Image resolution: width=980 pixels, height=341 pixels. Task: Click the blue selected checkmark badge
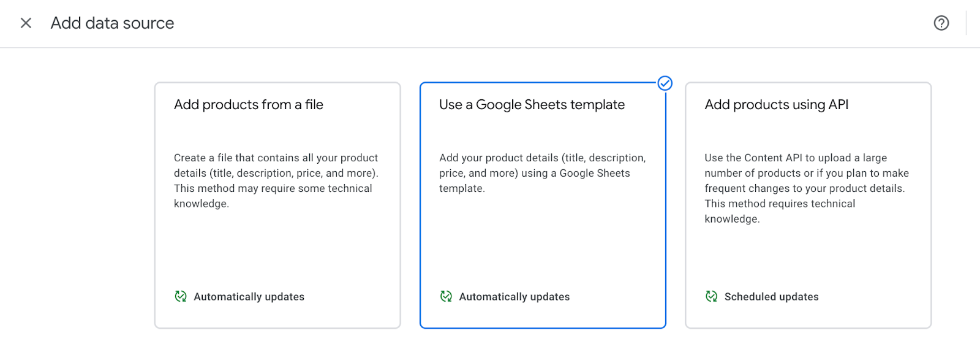pyautogui.click(x=665, y=83)
